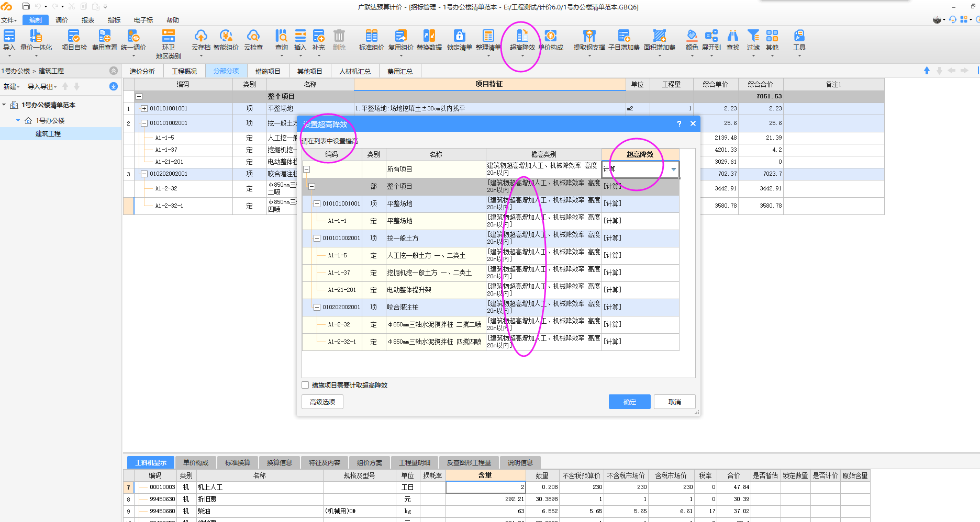Collapse 1号办公楼清单范本 tree node

click(x=4, y=105)
